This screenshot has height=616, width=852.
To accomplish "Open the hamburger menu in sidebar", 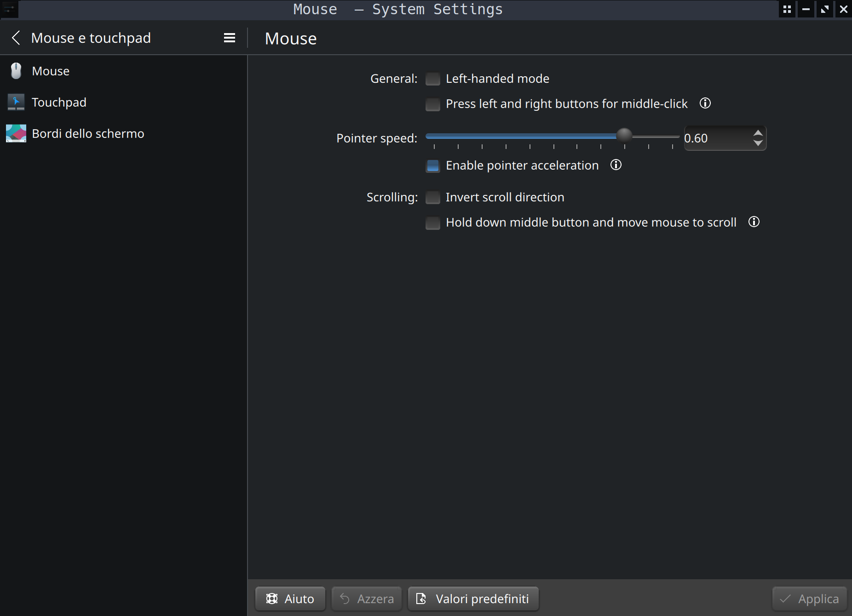I will coord(229,38).
